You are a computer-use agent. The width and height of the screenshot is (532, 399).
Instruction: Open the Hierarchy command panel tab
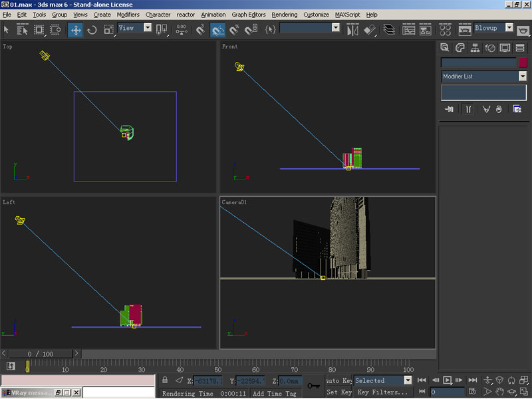pos(475,48)
